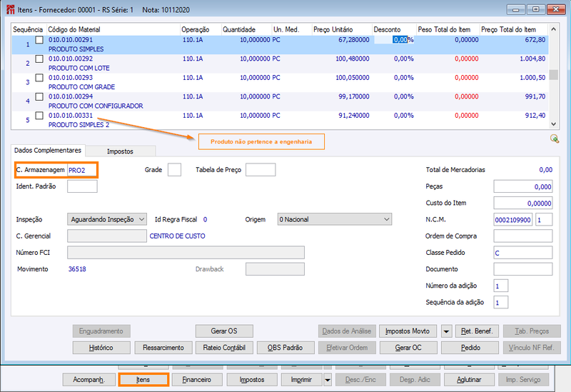Image resolution: width=571 pixels, height=392 pixels.
Task: Click the magnifier search icon beside the grid
Action: [x=555, y=139]
